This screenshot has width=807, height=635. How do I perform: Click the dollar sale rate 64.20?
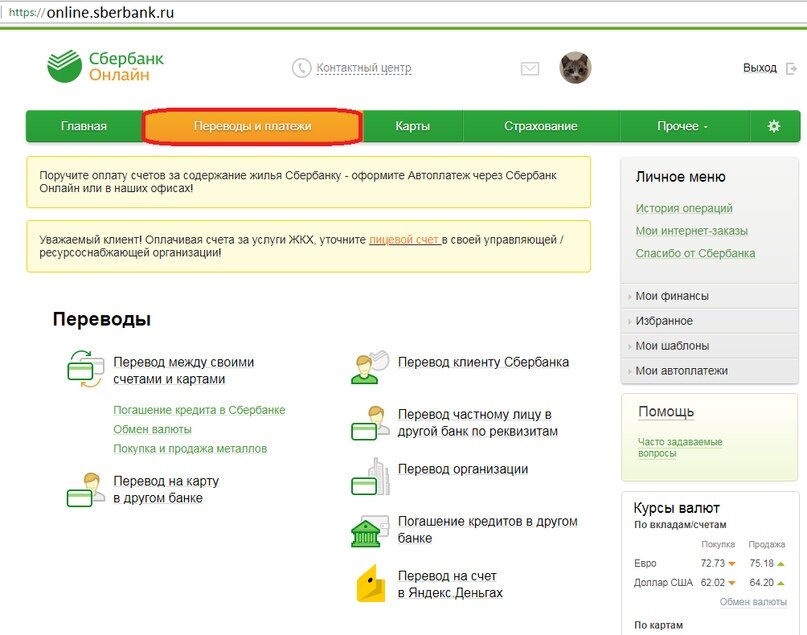click(x=762, y=583)
